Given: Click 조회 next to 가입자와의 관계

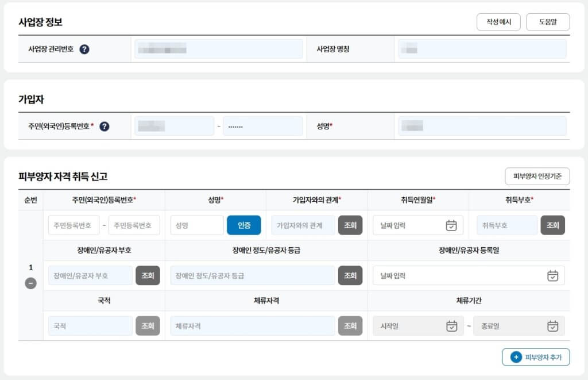Looking at the screenshot, I should coord(350,225).
